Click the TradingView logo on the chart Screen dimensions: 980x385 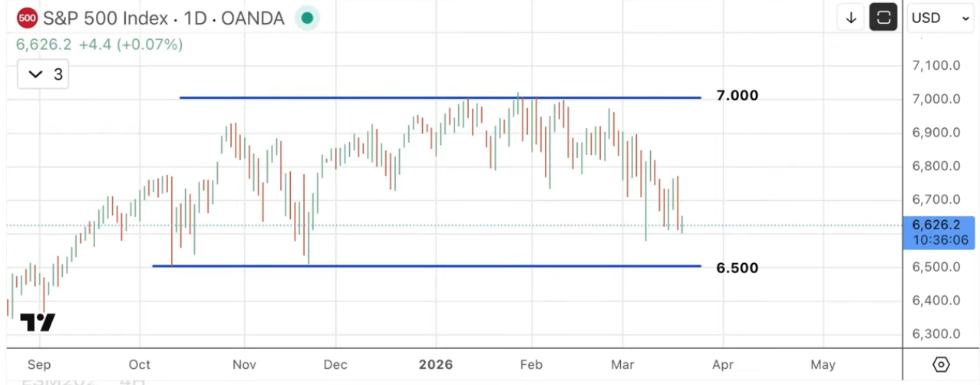[x=37, y=322]
